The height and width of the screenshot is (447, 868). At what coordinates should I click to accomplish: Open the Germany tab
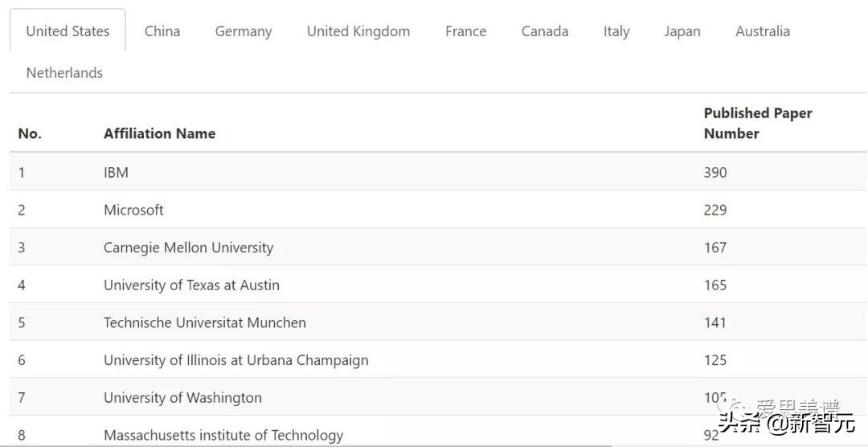(244, 31)
